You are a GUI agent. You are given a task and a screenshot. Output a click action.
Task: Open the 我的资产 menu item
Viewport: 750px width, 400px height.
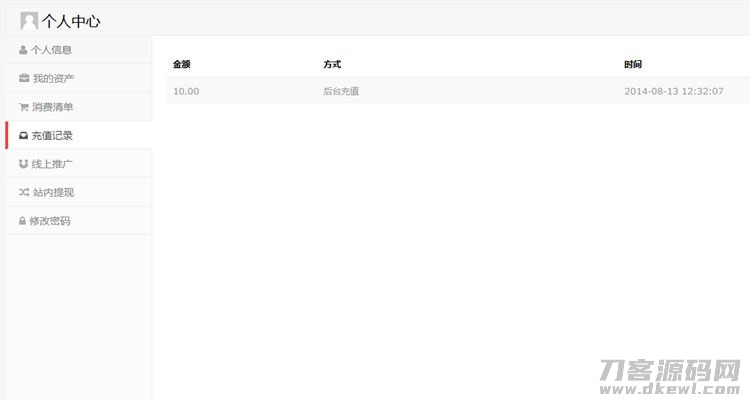pyautogui.click(x=79, y=78)
